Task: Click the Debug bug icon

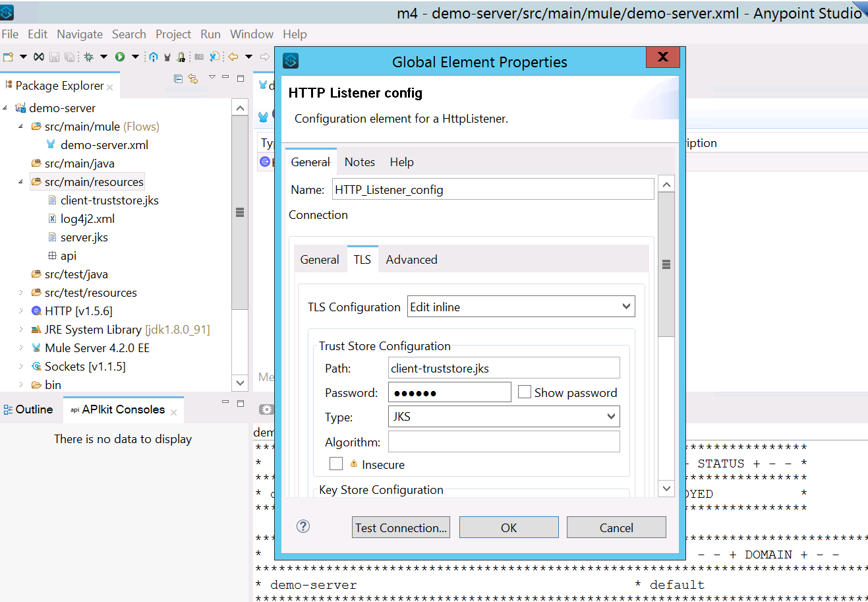Action: 88,57
